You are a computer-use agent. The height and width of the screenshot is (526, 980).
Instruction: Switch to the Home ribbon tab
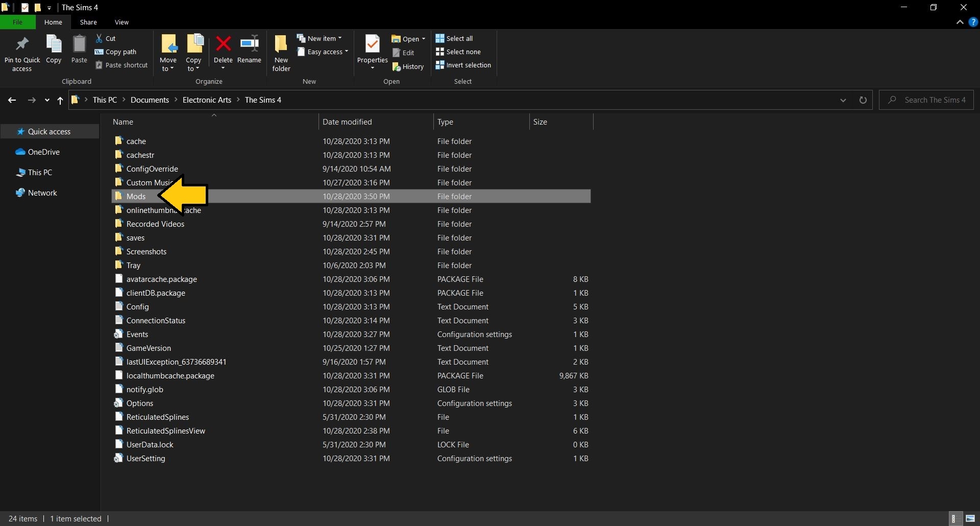[x=53, y=22]
